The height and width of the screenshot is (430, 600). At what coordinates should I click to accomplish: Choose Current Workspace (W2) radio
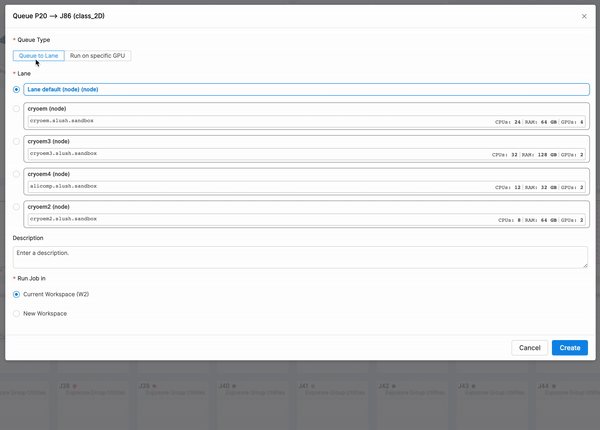click(16, 294)
